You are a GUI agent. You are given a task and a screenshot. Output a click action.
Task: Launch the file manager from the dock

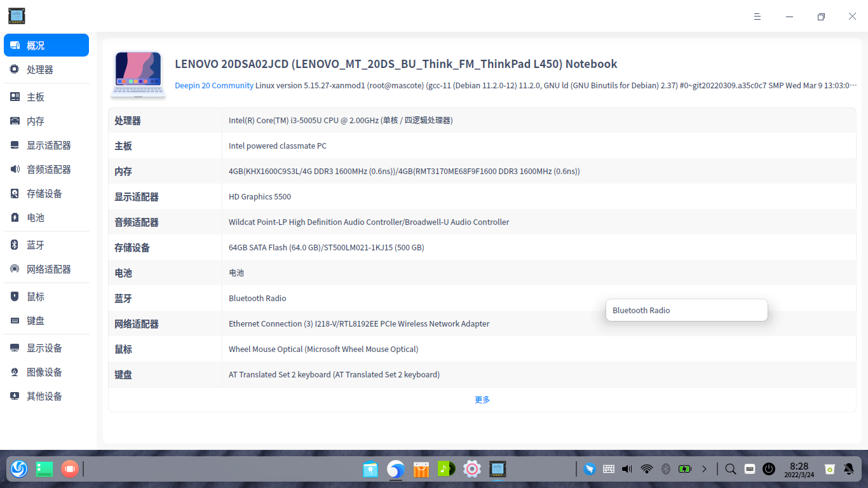click(x=370, y=469)
